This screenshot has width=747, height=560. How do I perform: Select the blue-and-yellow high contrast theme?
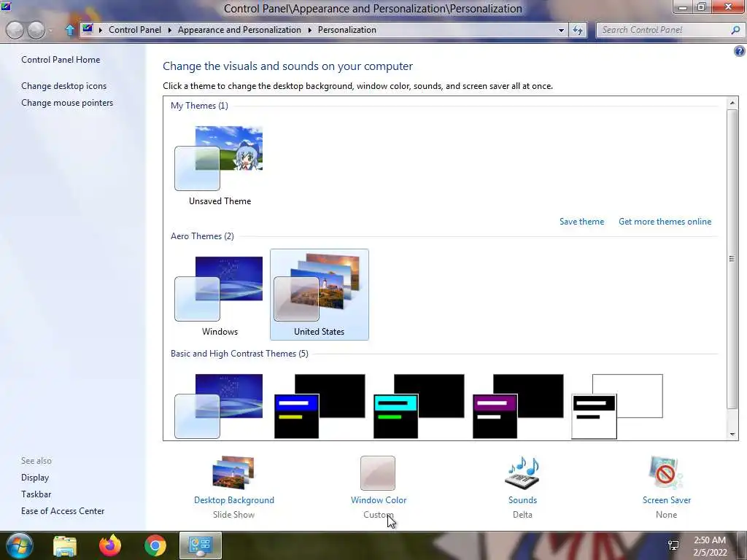click(x=320, y=406)
